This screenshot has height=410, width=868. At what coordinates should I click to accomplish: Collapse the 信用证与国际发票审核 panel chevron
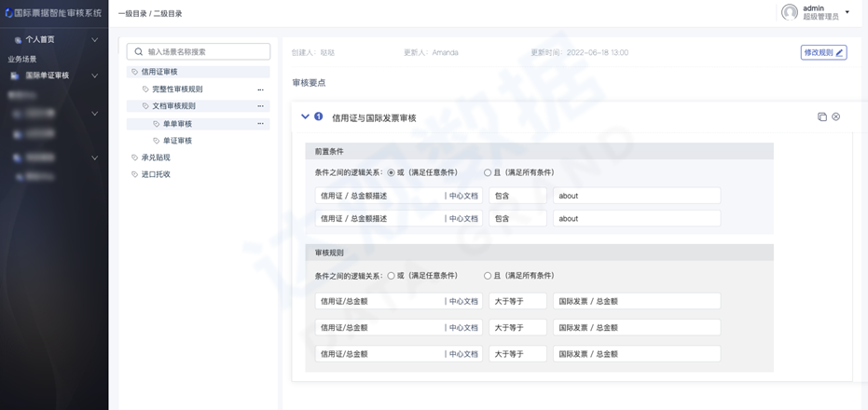tap(305, 116)
